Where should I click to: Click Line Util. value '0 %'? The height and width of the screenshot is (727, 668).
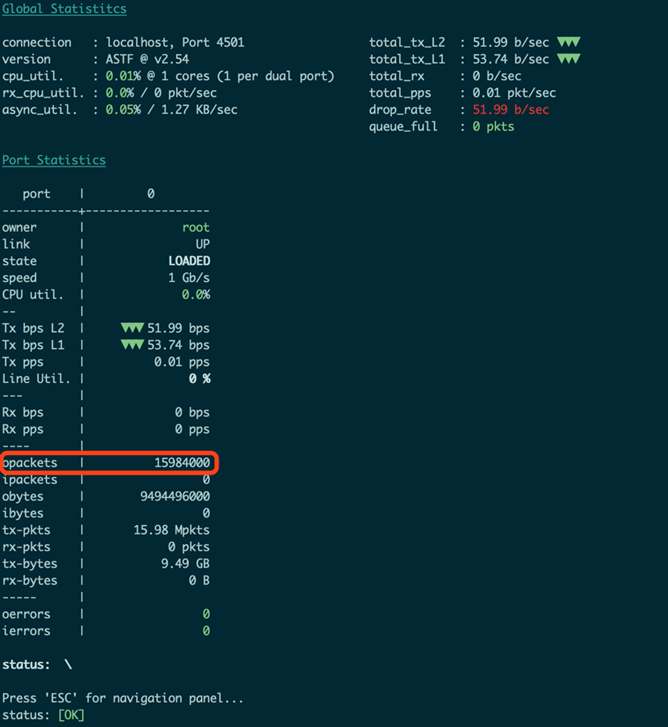coord(199,379)
